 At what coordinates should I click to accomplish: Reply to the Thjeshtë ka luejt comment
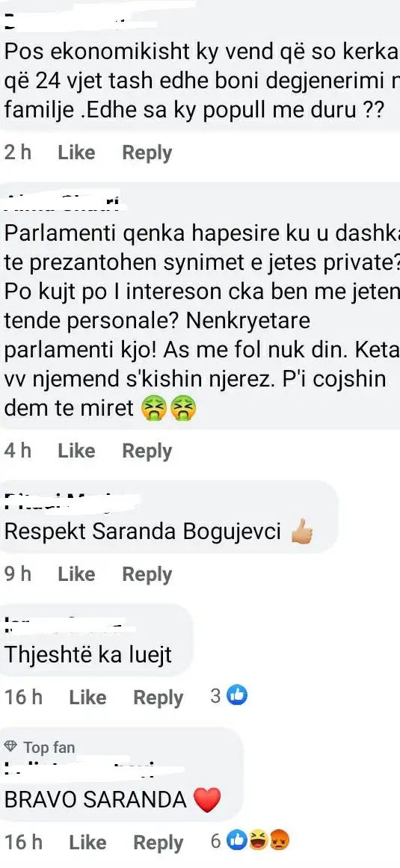click(x=159, y=698)
